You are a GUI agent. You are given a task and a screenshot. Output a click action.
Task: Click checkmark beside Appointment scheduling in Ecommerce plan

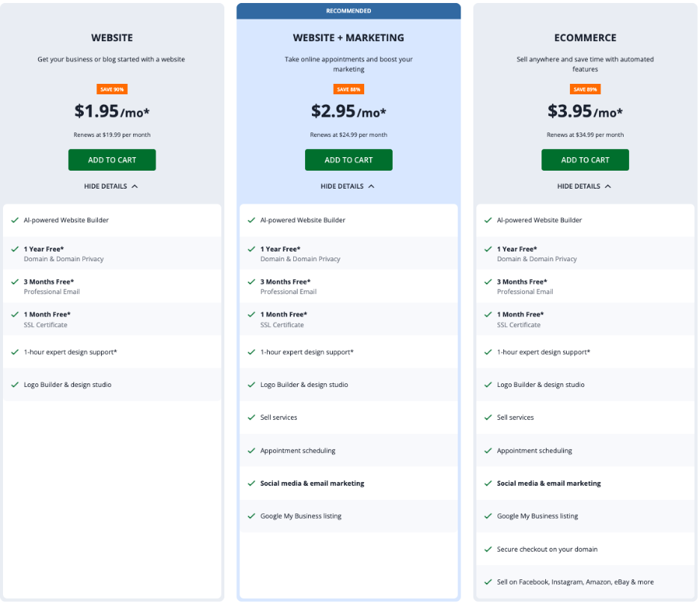[488, 451]
